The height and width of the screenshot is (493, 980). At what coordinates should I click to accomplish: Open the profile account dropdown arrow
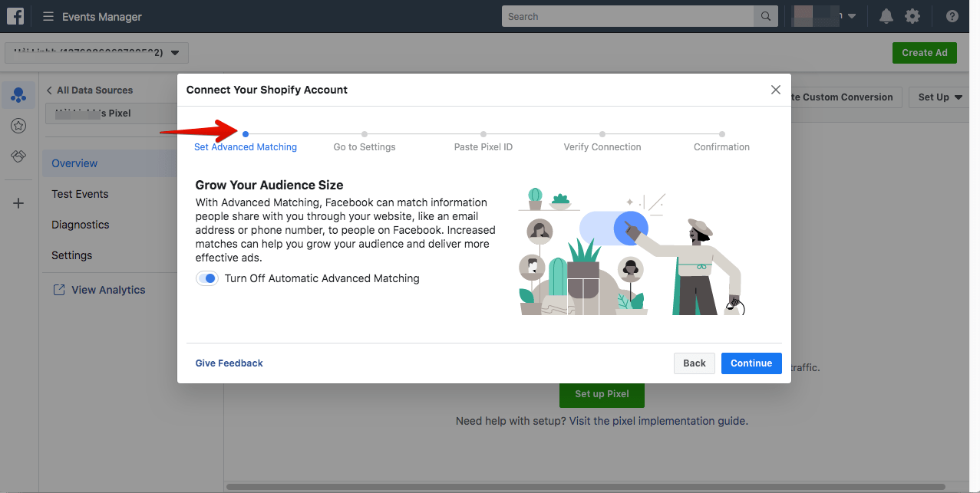[x=852, y=16]
